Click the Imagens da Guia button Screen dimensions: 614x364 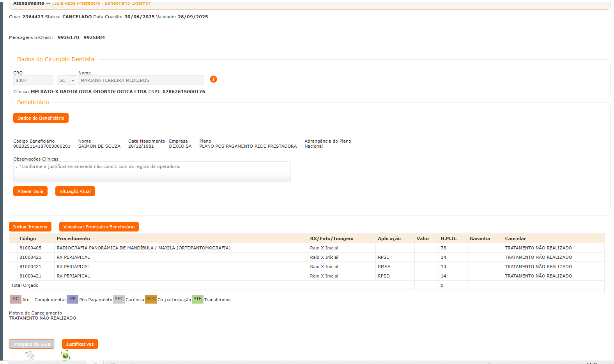coord(32,344)
